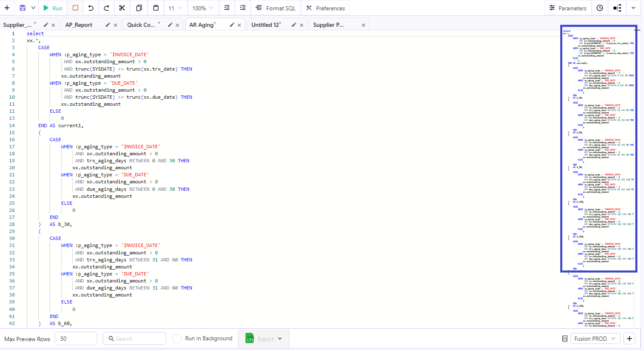Increase indent of selected lines

coord(243,8)
